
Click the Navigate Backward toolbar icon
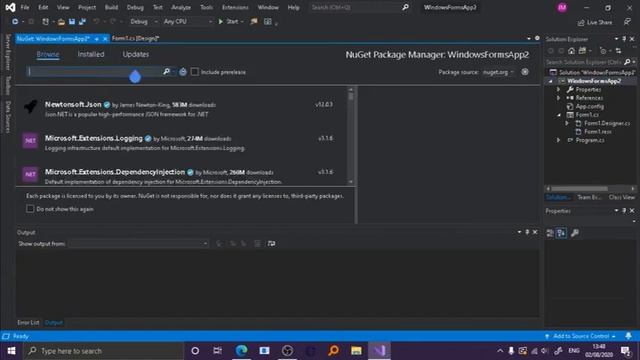pyautogui.click(x=15, y=22)
